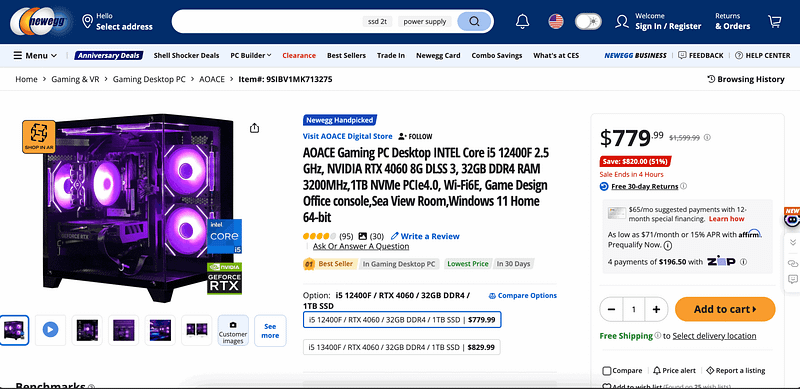800x389 pixels.
Task: Click the location pin Select address icon
Action: pyautogui.click(x=87, y=21)
